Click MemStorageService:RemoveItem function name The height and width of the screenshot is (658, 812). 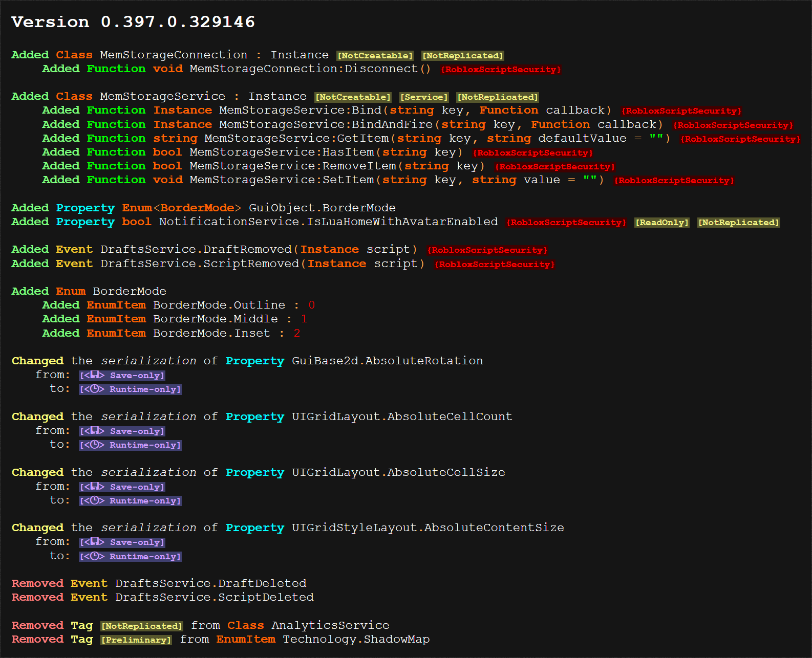[x=293, y=166]
